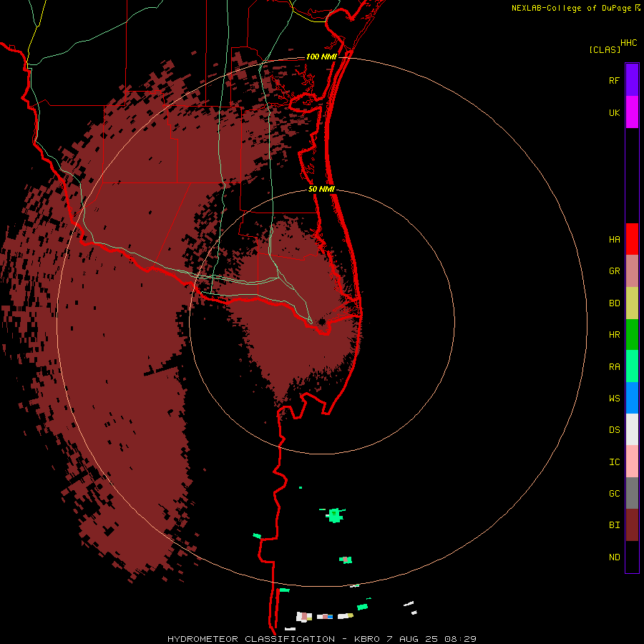The image size is (644, 644).
Task: Click the 'GR' legend label
Action: tap(614, 271)
